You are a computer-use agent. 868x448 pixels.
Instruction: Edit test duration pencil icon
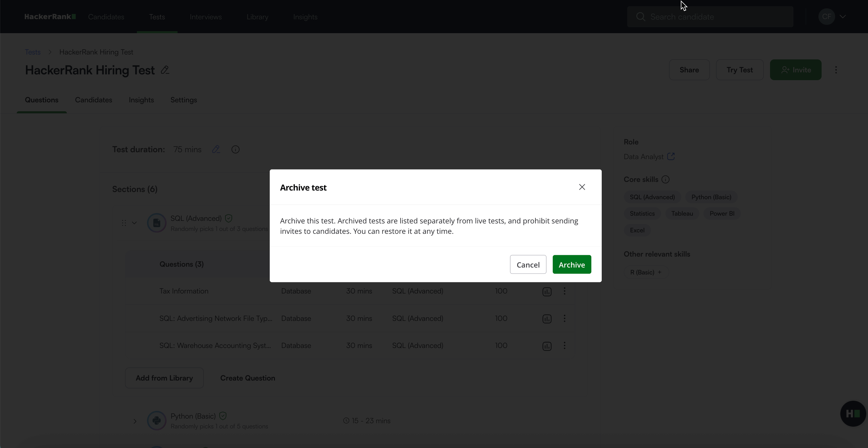click(x=216, y=149)
